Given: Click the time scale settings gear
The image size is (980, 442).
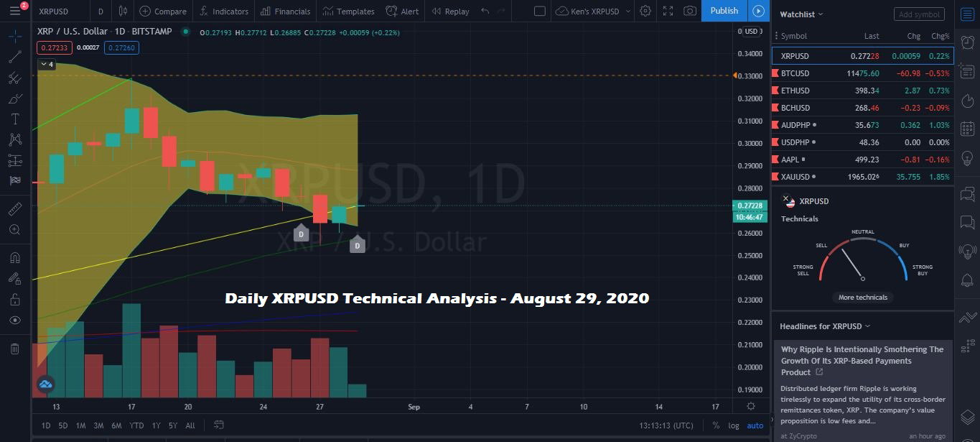Looking at the screenshot, I should tap(751, 406).
